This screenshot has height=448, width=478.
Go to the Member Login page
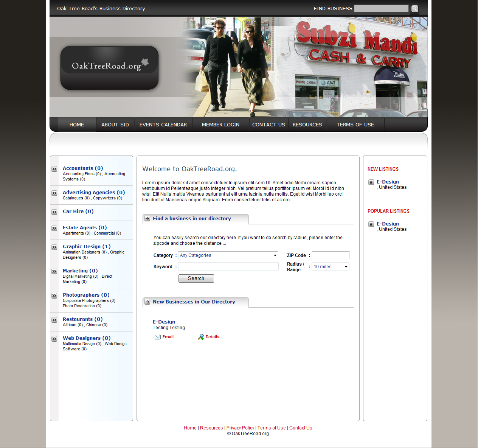[220, 125]
